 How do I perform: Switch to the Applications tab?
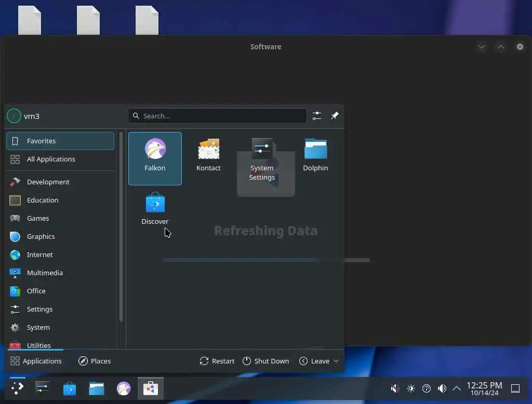tap(36, 361)
